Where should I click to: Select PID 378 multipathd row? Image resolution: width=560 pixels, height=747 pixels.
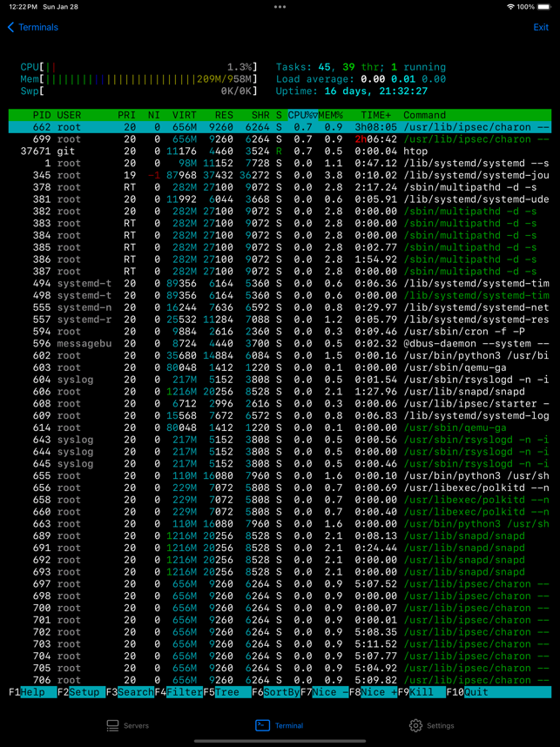(x=280, y=187)
